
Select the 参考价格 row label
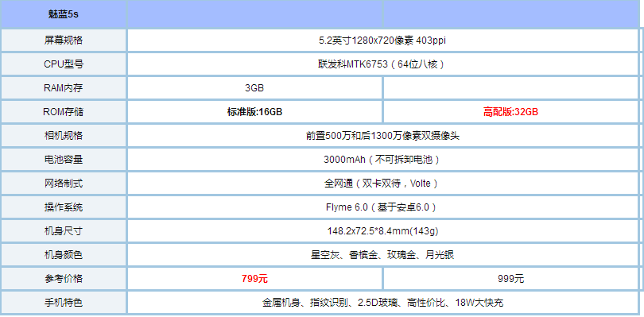(64, 278)
